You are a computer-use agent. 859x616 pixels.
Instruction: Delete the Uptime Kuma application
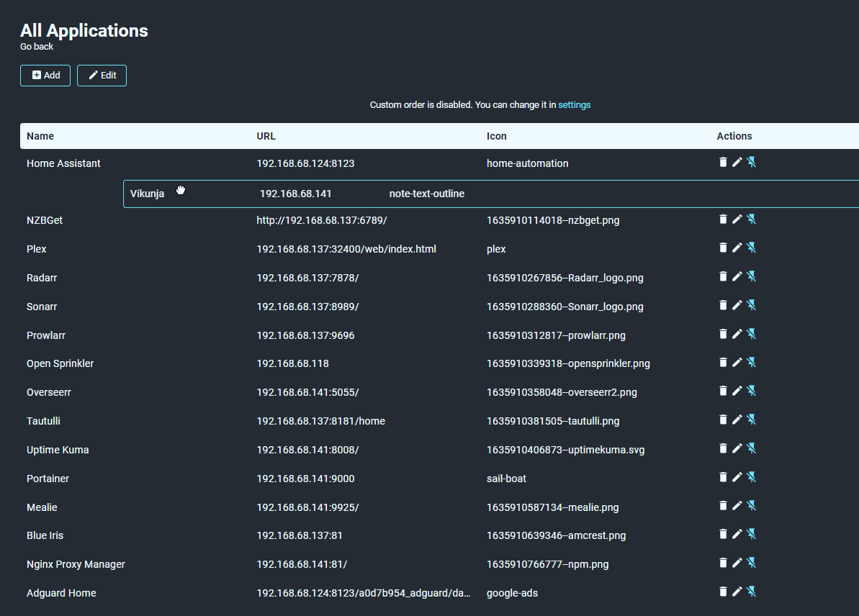(723, 448)
